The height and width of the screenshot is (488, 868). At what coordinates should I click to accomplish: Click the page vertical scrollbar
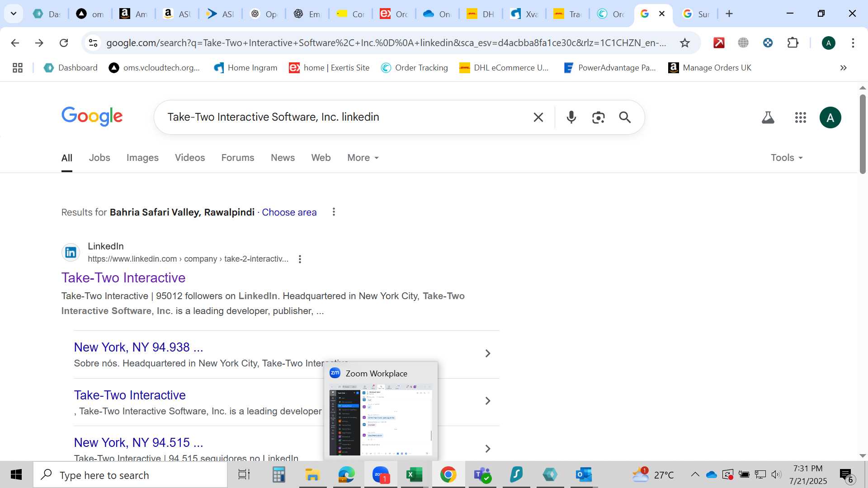863,134
